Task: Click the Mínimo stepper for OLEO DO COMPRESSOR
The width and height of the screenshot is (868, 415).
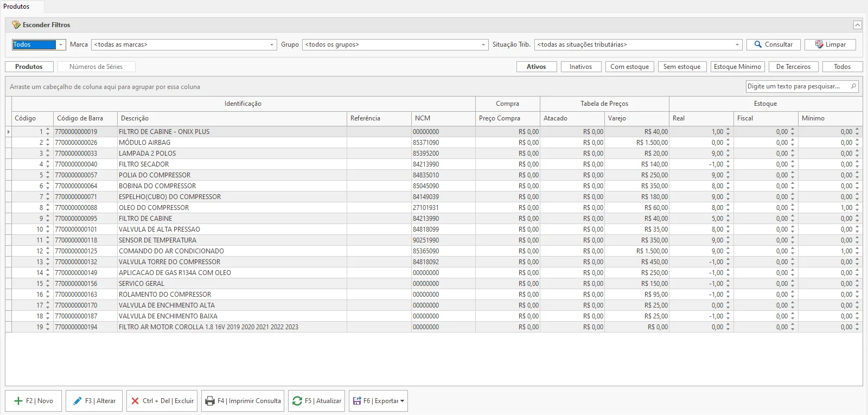Action: [x=857, y=208]
